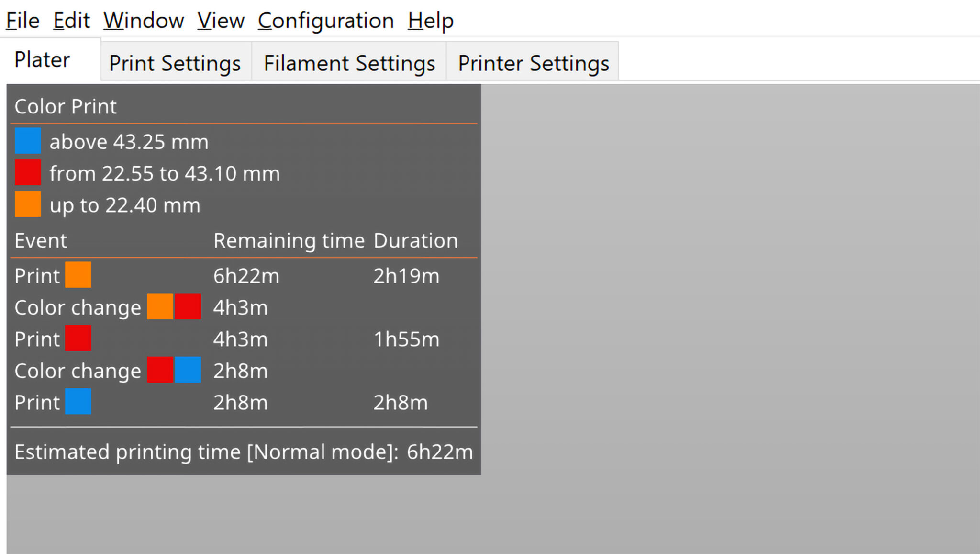
Task: Click the estimated printing time text
Action: pos(243,451)
